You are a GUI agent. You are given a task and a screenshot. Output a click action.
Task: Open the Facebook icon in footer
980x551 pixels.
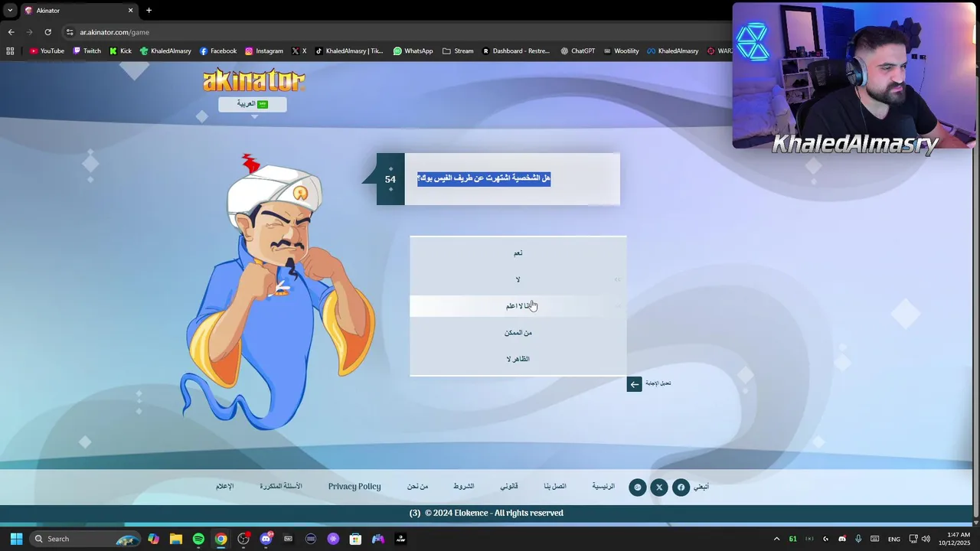(x=681, y=487)
